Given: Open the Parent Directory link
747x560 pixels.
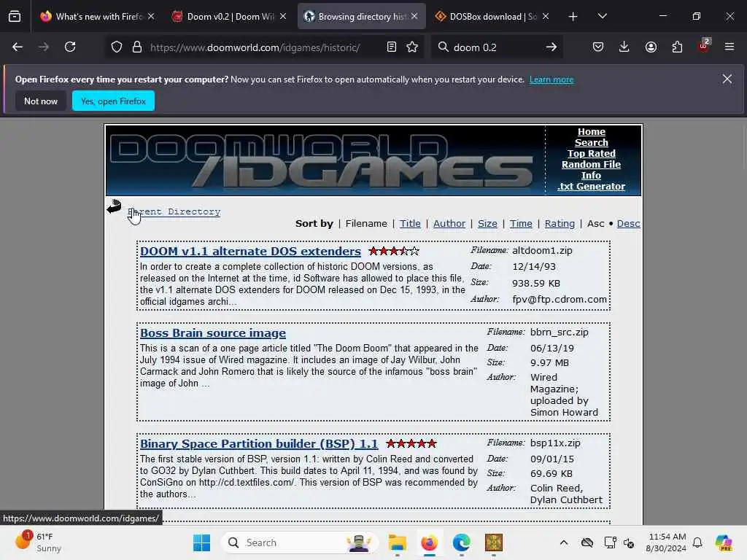Looking at the screenshot, I should click(174, 211).
